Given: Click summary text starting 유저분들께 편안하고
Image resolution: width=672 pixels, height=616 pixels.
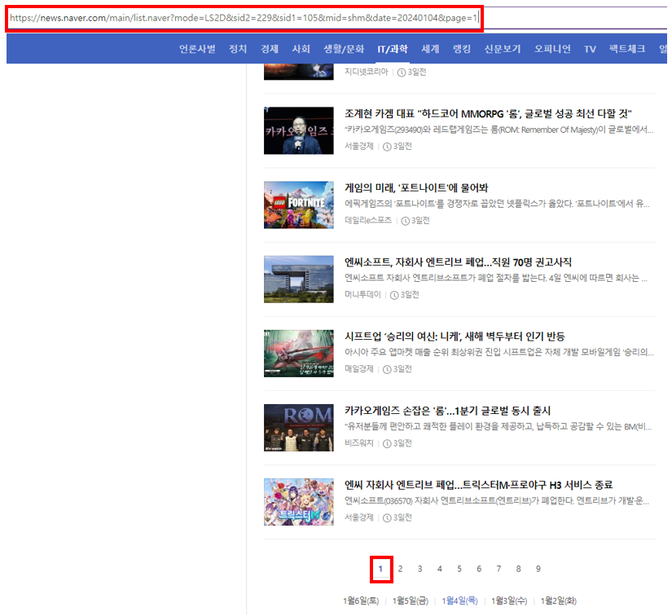Looking at the screenshot, I should [x=499, y=426].
